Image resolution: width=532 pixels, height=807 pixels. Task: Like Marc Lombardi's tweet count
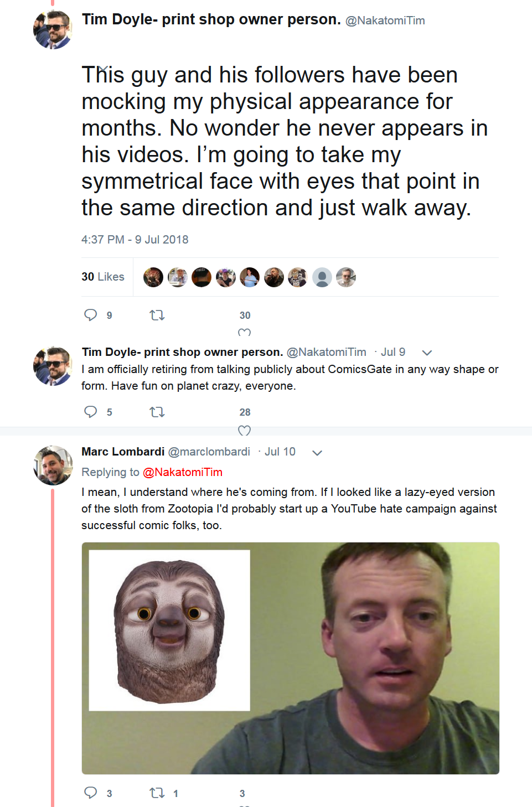point(242,794)
